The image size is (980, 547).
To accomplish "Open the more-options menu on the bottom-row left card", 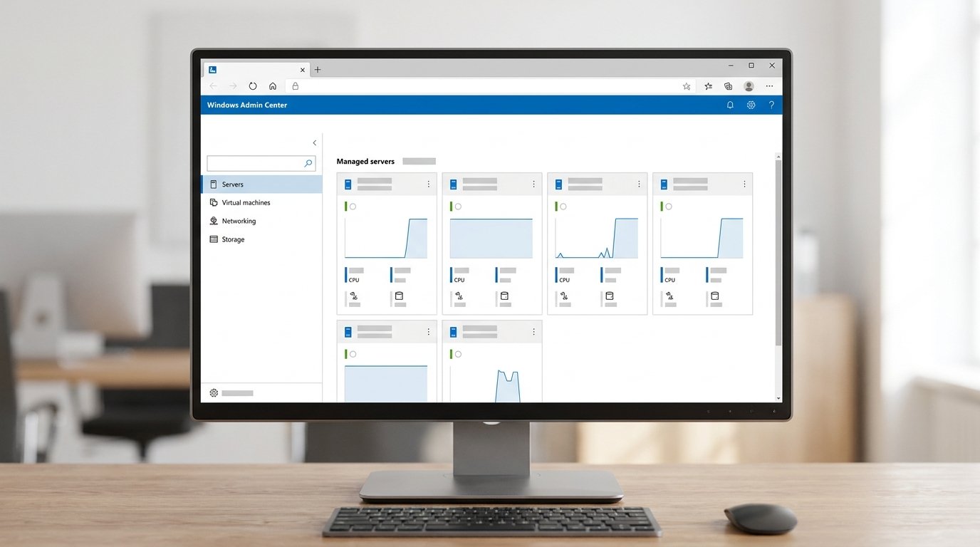I will click(429, 332).
